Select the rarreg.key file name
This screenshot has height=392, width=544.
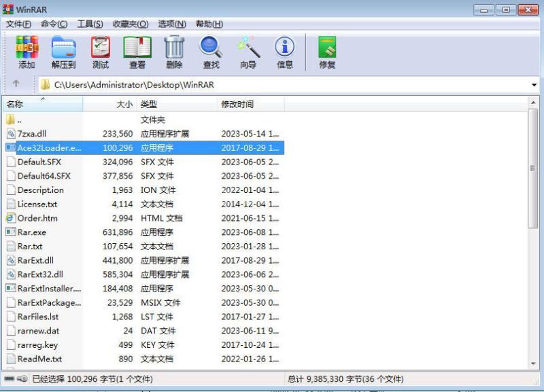click(x=37, y=345)
